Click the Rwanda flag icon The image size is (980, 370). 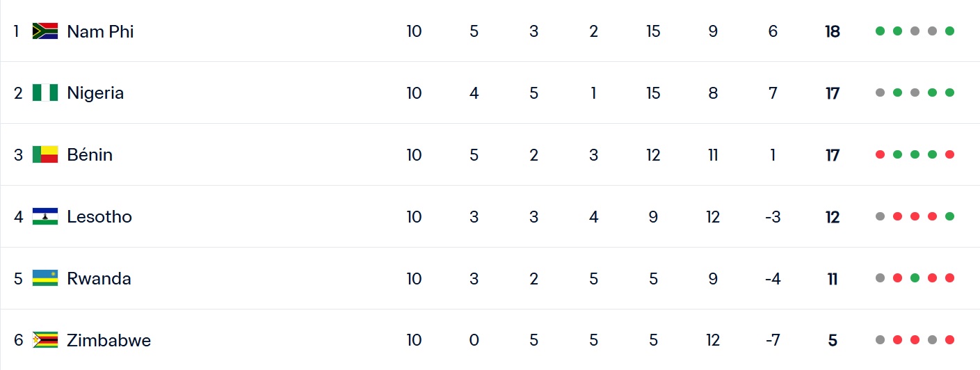[45, 278]
